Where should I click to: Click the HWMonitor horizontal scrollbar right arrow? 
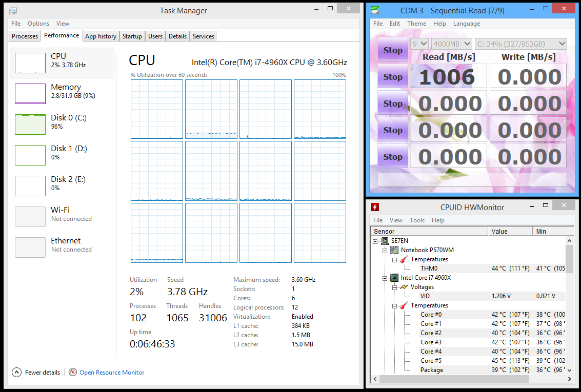570,379
